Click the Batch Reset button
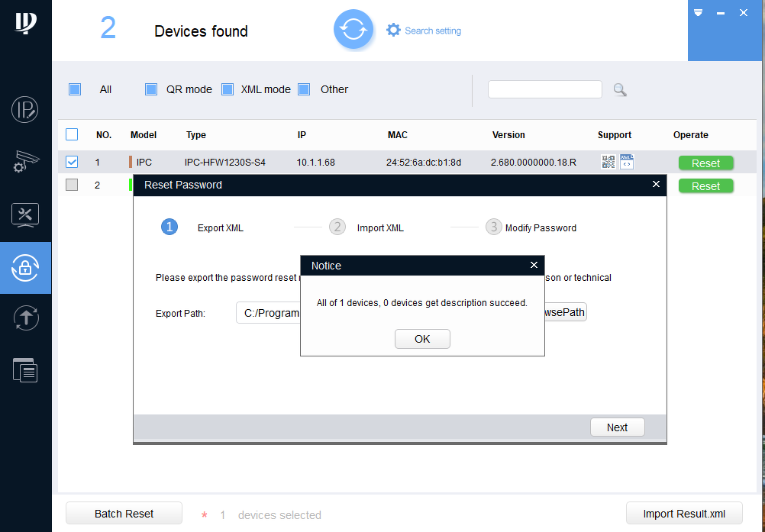Viewport: 765px width, 532px height. 124,514
